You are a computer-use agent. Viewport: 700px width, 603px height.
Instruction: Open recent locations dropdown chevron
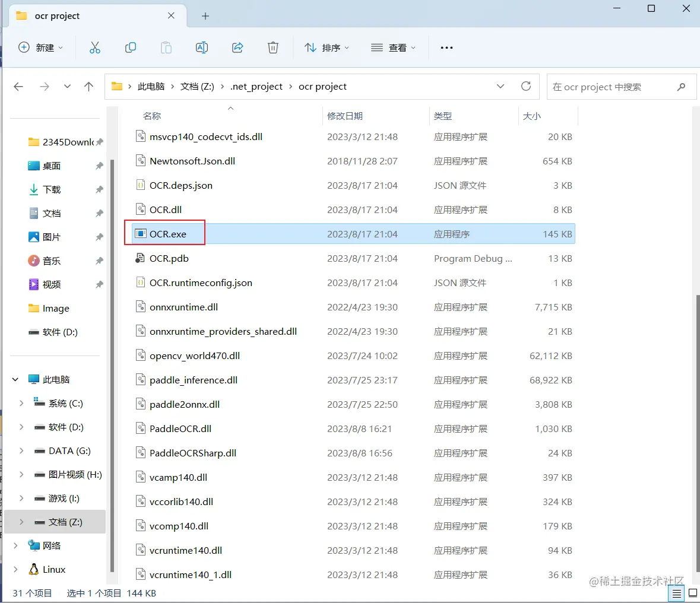(67, 87)
